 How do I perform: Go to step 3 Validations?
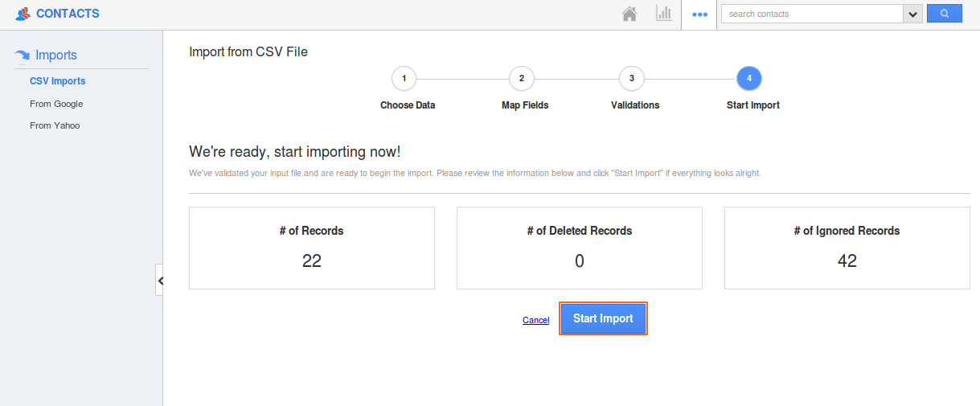[x=631, y=78]
